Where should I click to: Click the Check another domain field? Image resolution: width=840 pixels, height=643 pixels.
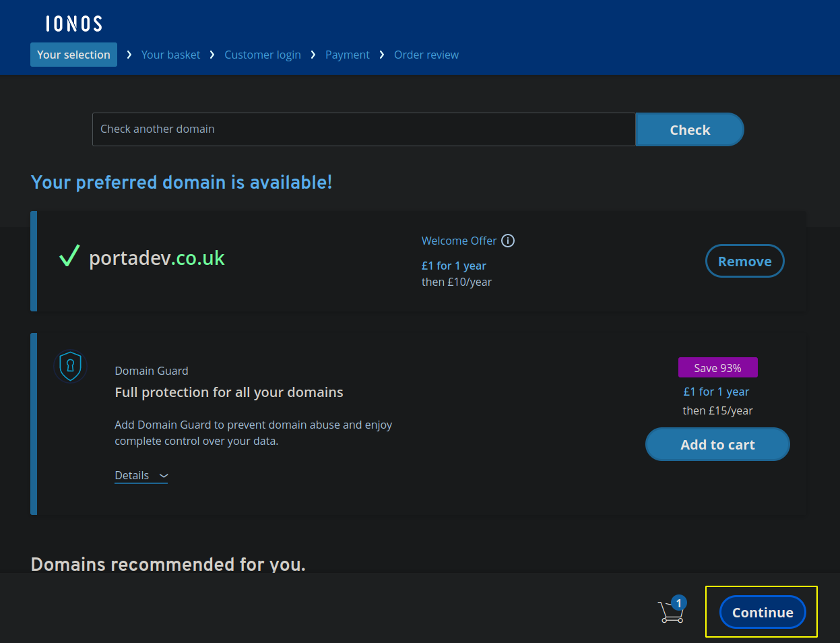pos(364,129)
